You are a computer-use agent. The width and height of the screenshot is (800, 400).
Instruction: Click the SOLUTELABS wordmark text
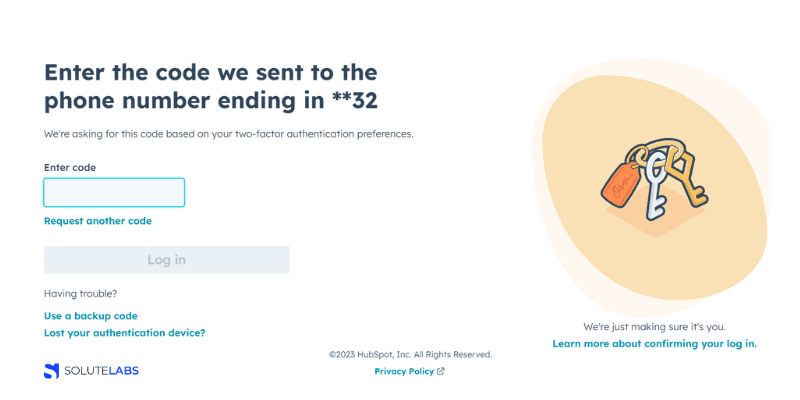point(102,371)
